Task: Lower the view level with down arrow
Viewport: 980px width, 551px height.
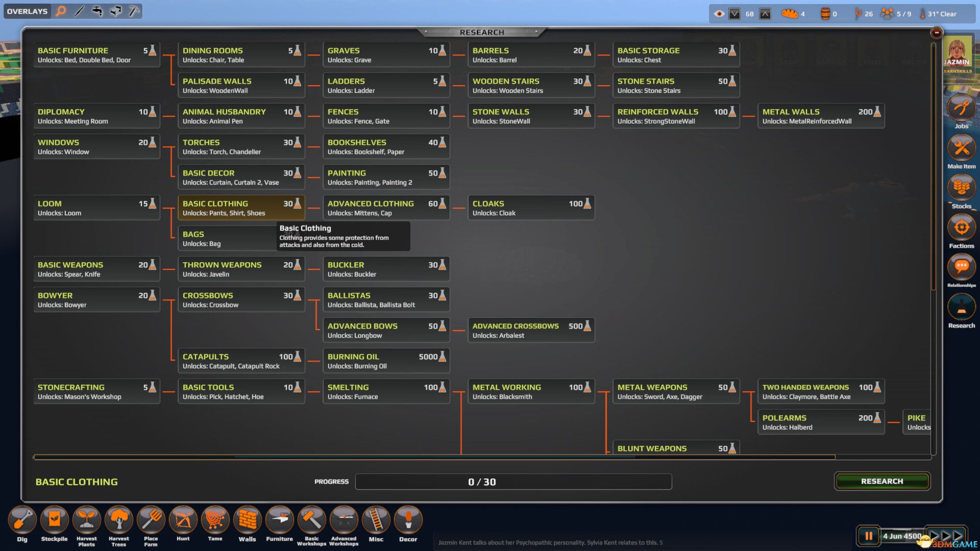Action: click(x=734, y=14)
